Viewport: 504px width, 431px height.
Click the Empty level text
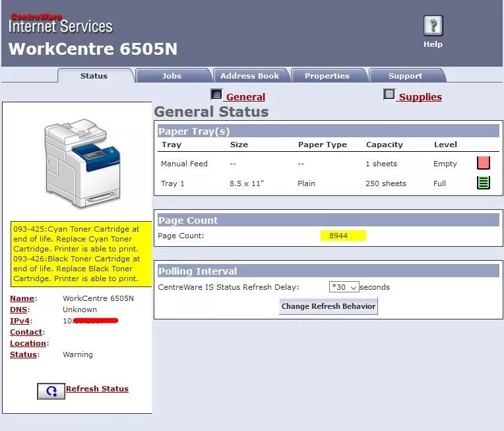pos(445,164)
